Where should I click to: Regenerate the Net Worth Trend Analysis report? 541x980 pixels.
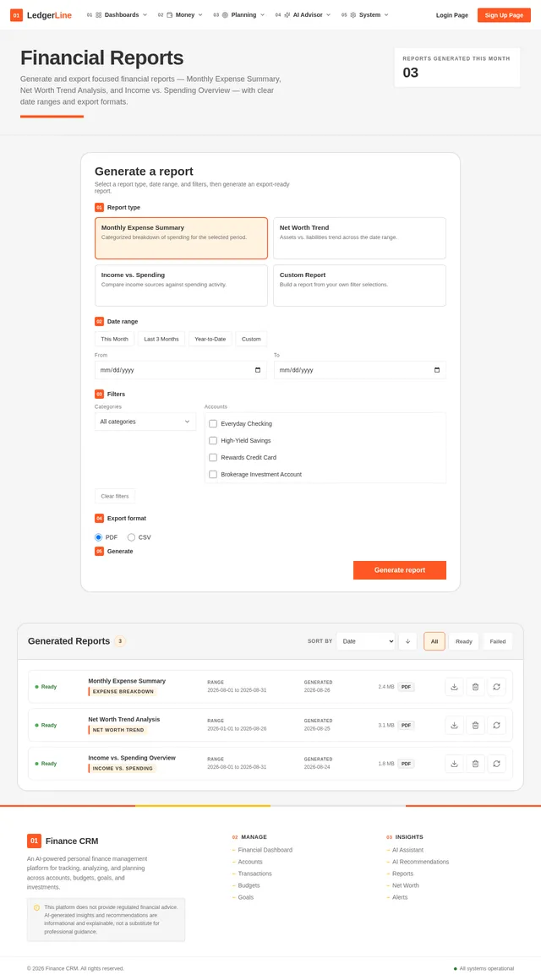496,725
